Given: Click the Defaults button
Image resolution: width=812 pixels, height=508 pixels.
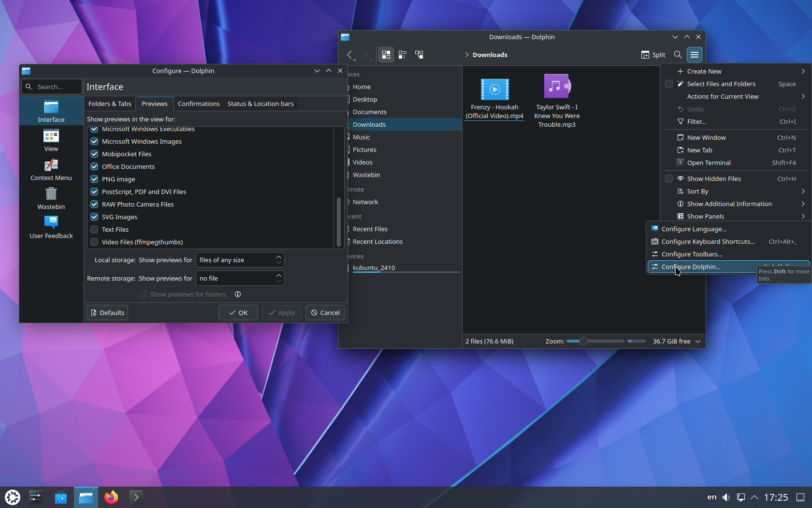Looking at the screenshot, I should (x=107, y=313).
